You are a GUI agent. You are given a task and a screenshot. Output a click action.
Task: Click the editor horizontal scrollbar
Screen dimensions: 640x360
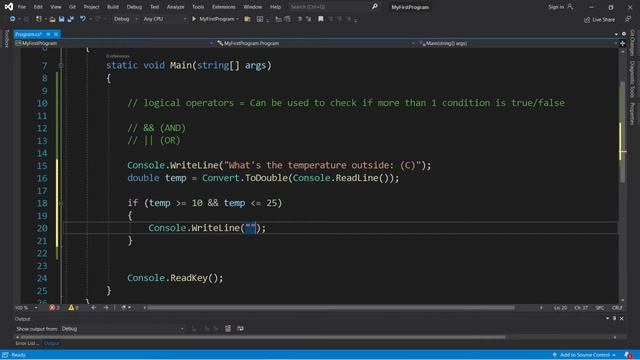pyautogui.click(x=331, y=308)
